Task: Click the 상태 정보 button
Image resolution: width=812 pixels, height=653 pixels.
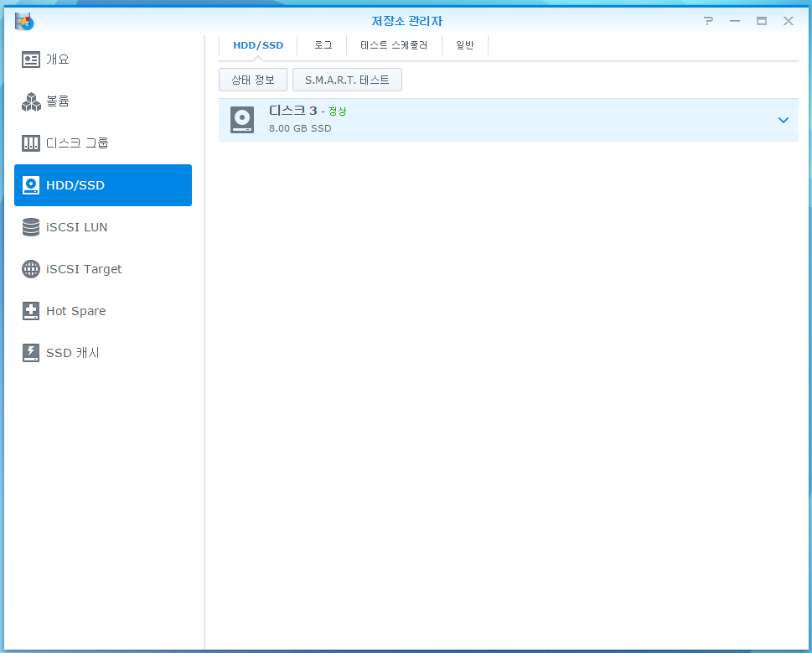Action: click(x=253, y=80)
